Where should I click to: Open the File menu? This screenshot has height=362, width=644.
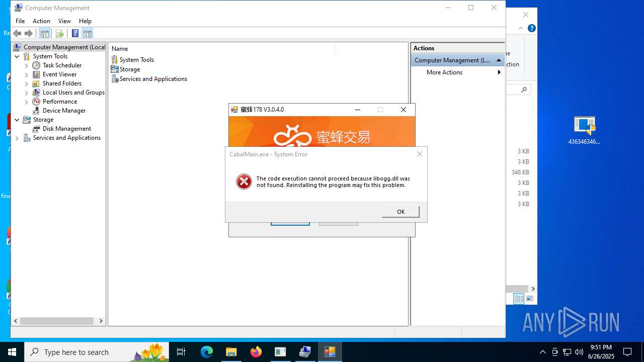pos(20,21)
